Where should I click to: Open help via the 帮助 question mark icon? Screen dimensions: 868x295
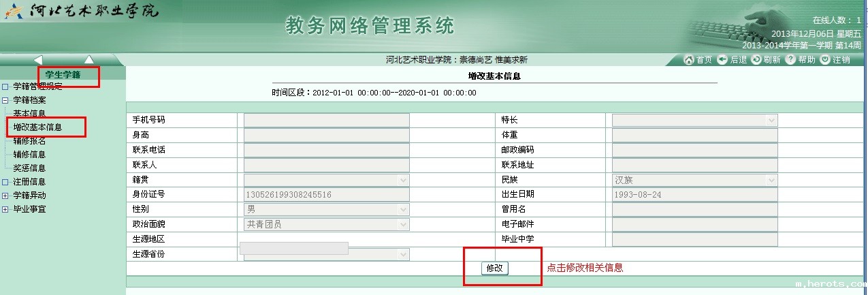(790, 60)
